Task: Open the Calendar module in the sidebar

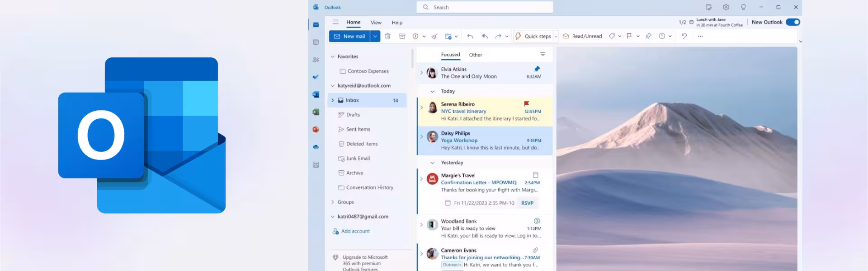Action: [x=316, y=42]
